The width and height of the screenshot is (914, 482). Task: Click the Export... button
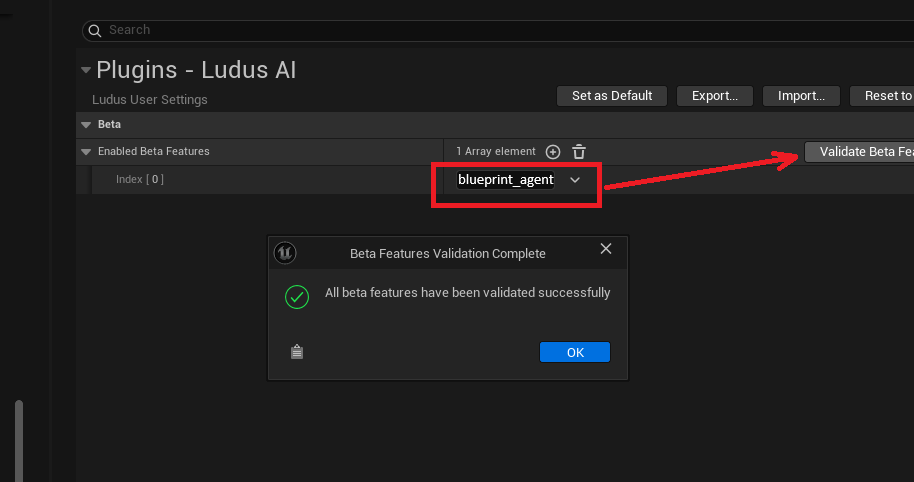coord(715,96)
